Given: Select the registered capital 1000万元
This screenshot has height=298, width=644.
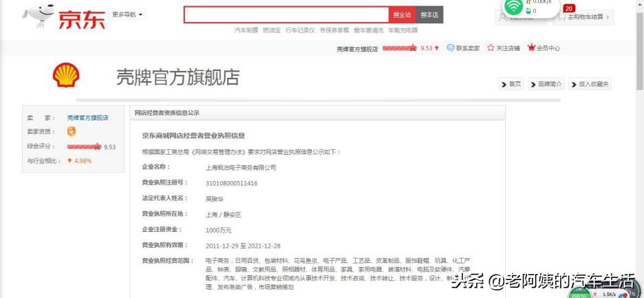Looking at the screenshot, I should point(219,230).
